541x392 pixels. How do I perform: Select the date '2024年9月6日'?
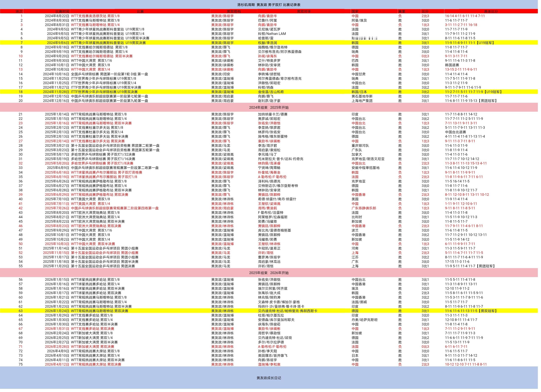(x=58, y=43)
